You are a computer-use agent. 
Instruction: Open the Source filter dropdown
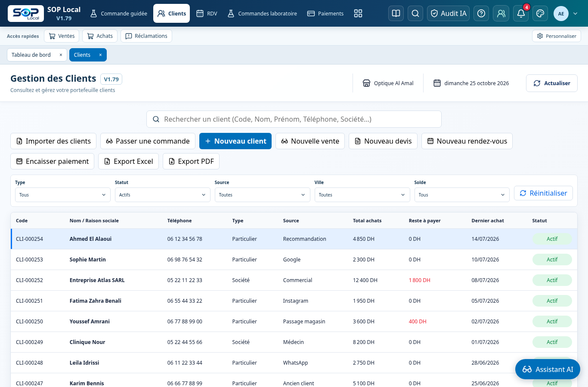(263, 195)
